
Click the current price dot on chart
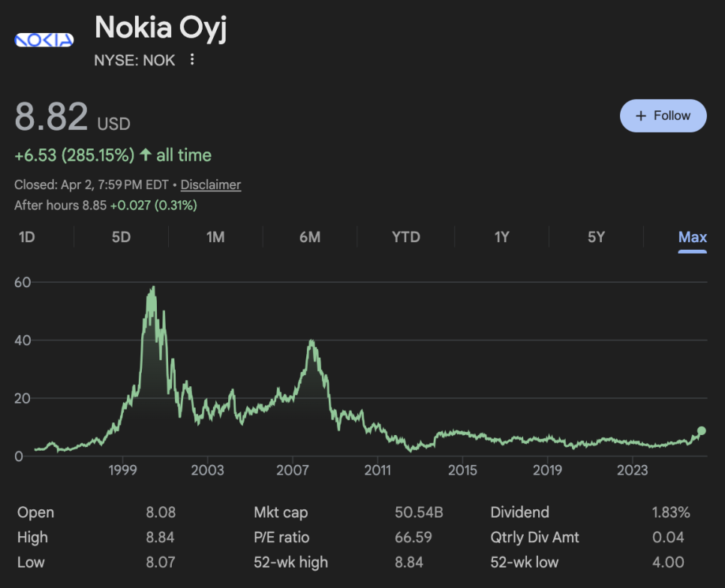(702, 430)
